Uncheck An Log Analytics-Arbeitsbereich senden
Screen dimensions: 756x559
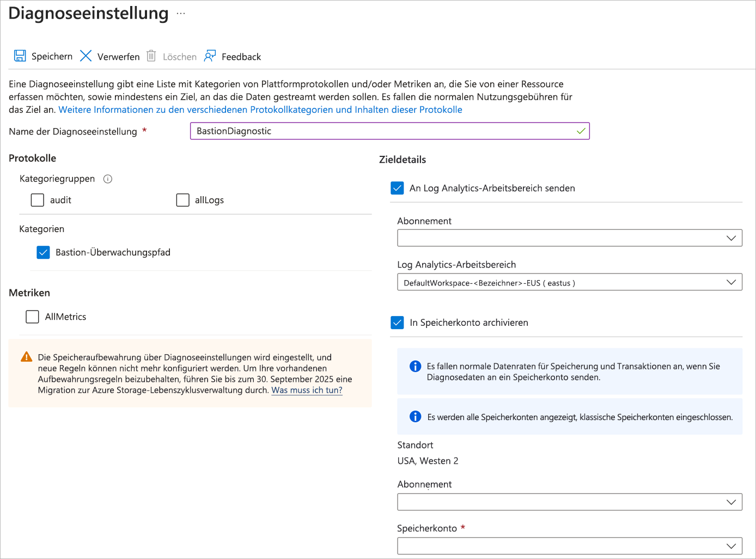click(398, 188)
